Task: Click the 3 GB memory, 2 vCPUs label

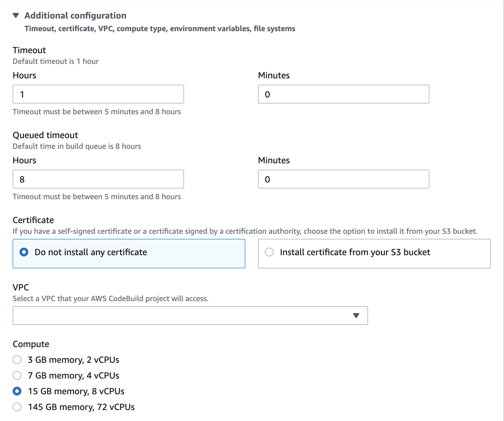Action: (74, 360)
